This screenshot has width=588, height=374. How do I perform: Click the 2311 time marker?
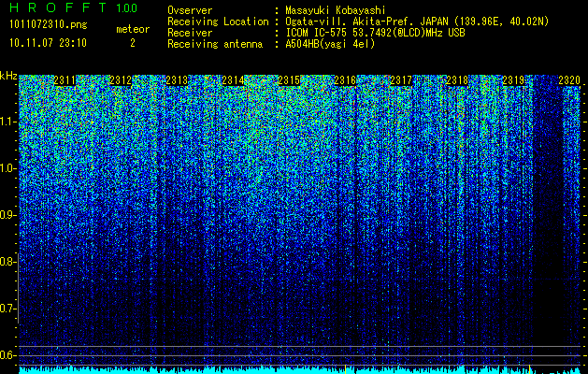pos(65,80)
